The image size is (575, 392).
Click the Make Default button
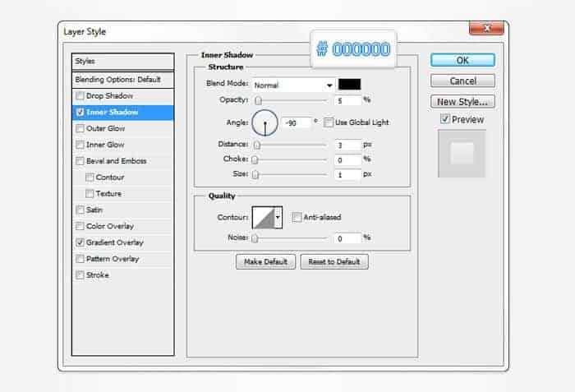(265, 261)
